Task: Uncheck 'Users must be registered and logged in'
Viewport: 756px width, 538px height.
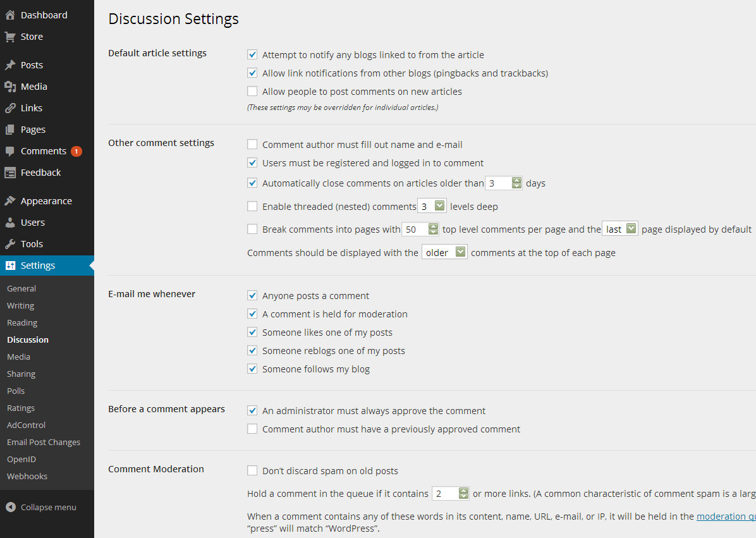Action: click(x=252, y=163)
